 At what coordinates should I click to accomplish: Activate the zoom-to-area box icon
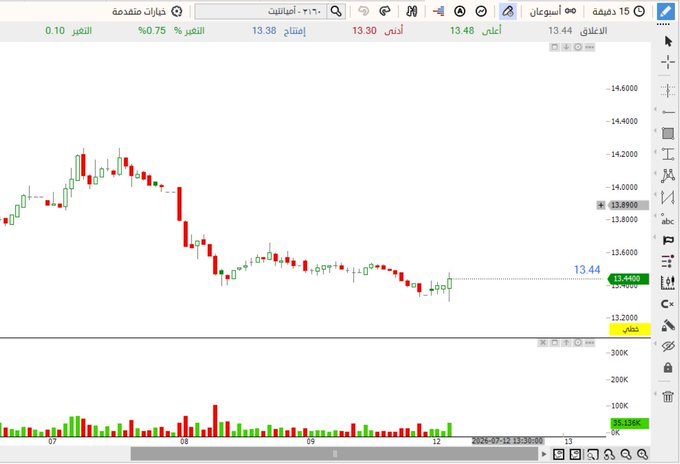tap(592, 454)
